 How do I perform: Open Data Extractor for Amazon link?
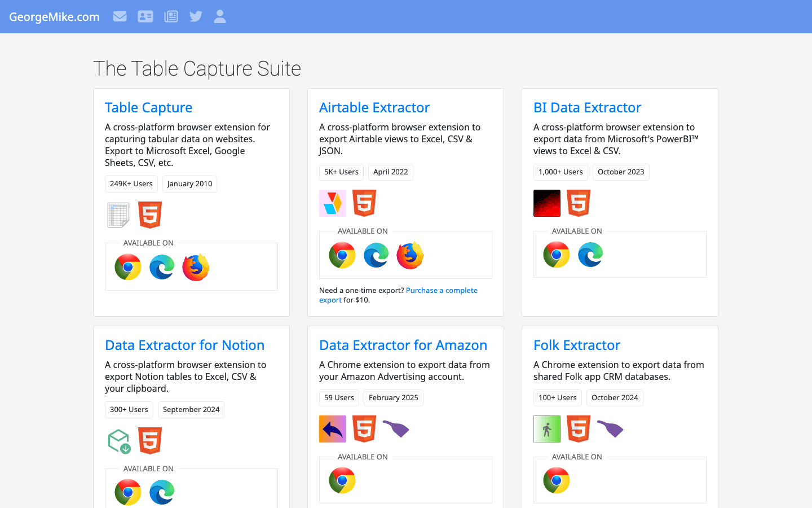point(403,345)
